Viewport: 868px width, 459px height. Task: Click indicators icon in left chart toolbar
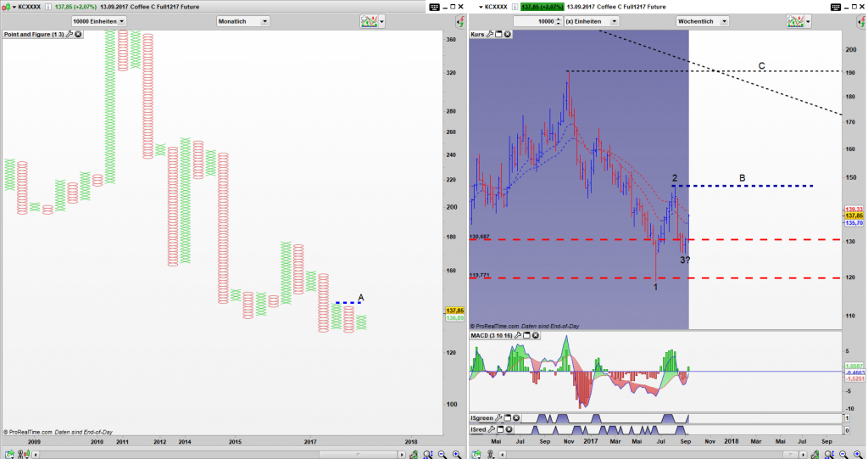point(369,21)
